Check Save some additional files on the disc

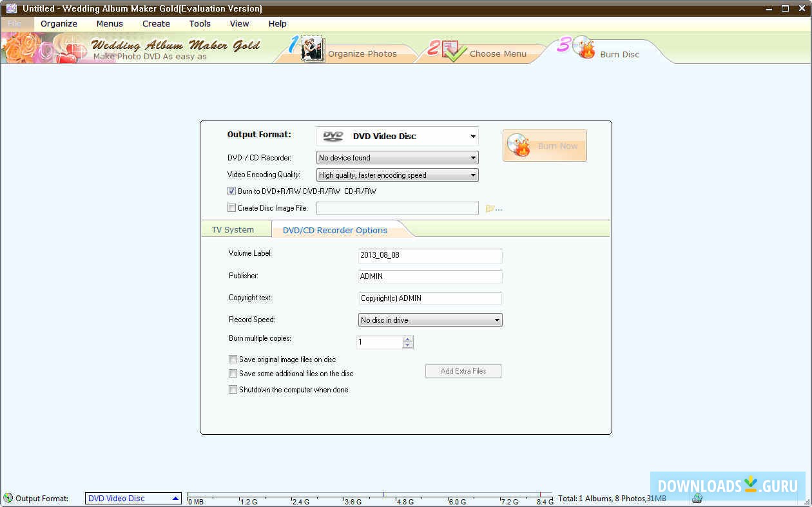233,374
